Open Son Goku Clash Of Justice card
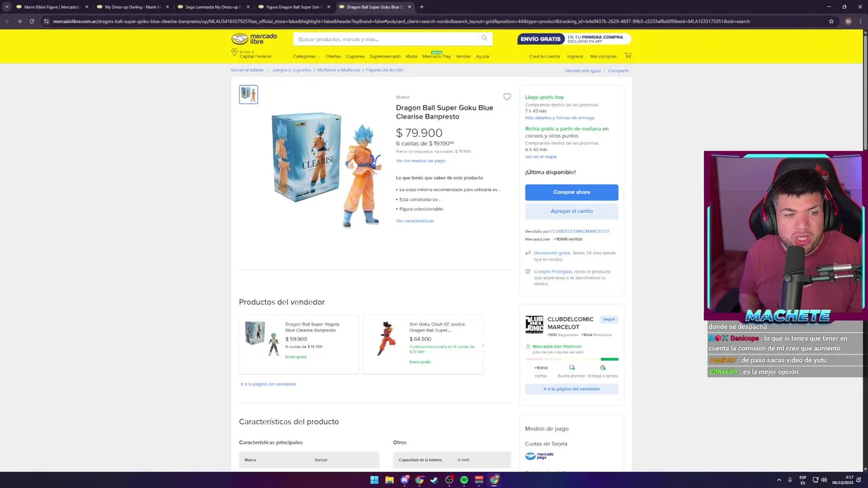Image resolution: width=868 pixels, height=488 pixels. (x=423, y=344)
